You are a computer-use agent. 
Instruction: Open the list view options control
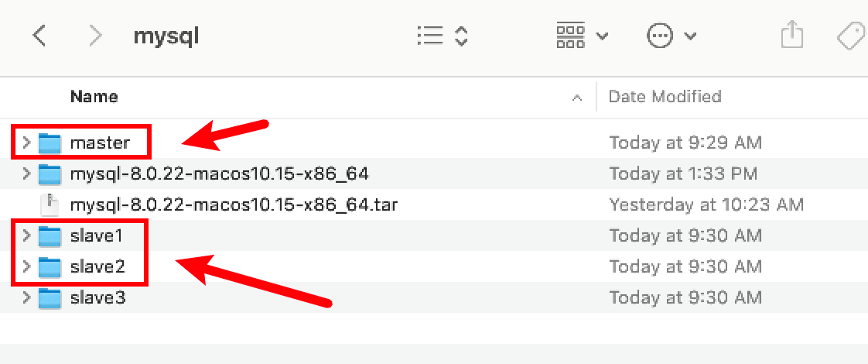pos(443,36)
